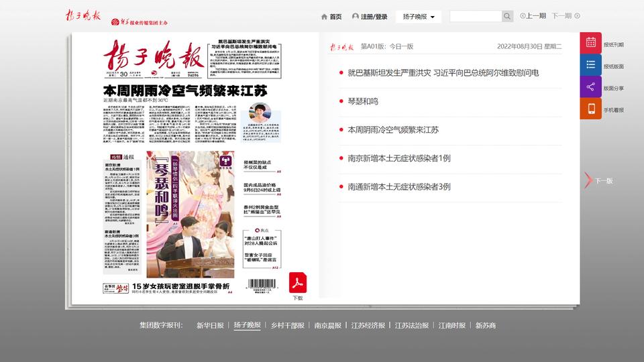Open article 琴瑟和鸣 in list
This screenshot has height=362, width=644.
click(x=363, y=101)
